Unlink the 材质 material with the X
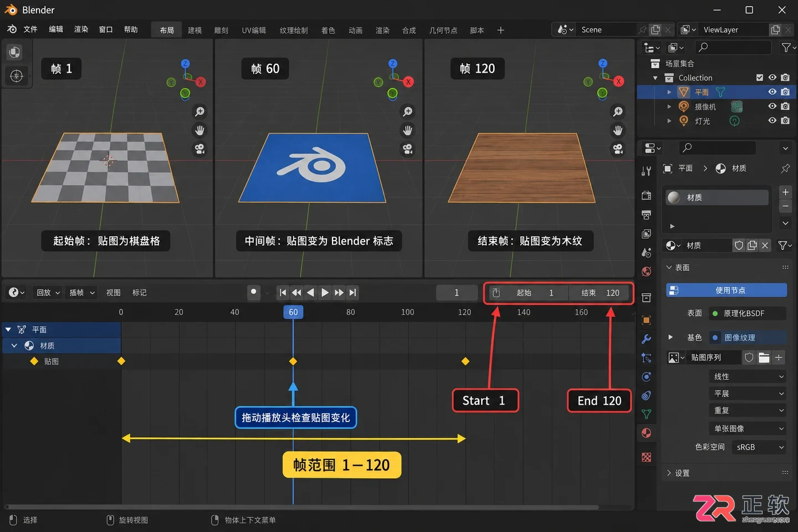The width and height of the screenshot is (798, 532). pos(765,245)
